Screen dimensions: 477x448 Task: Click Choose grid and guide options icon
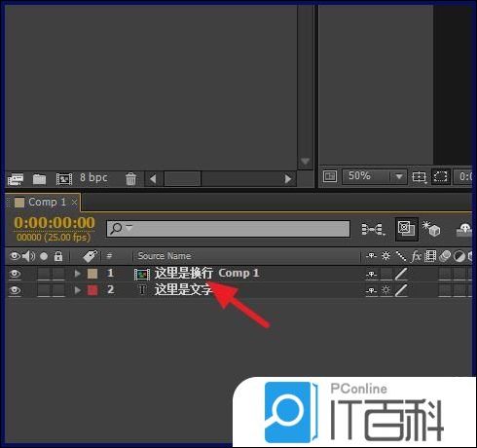tap(419, 177)
